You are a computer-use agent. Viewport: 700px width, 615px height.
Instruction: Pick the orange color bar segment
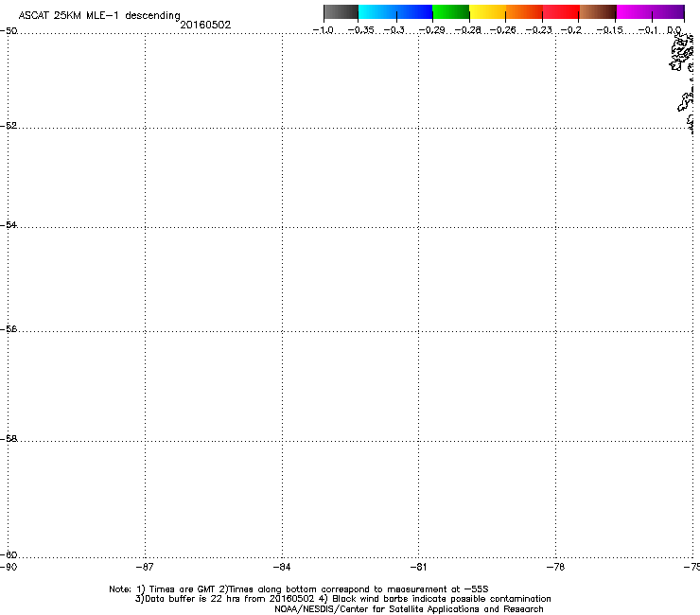coord(524,11)
